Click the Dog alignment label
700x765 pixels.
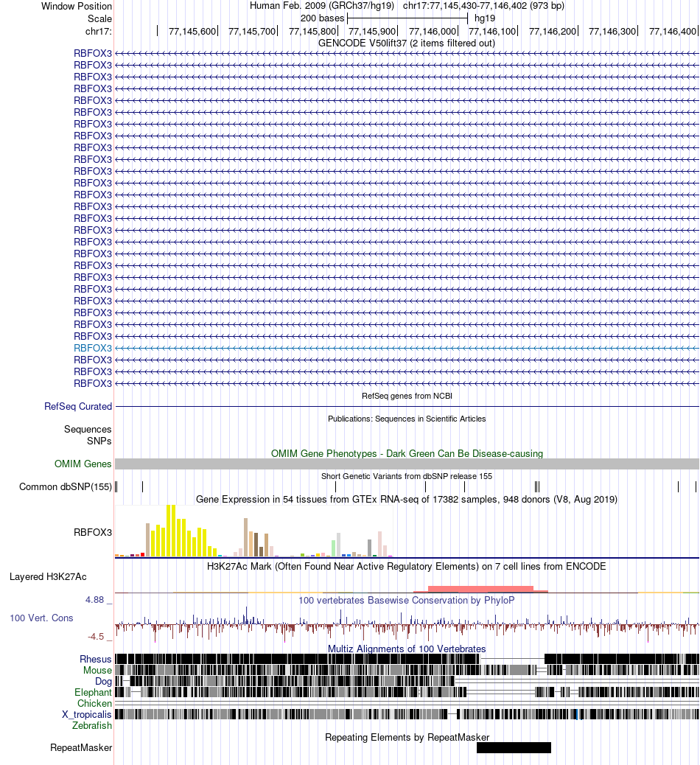click(103, 682)
